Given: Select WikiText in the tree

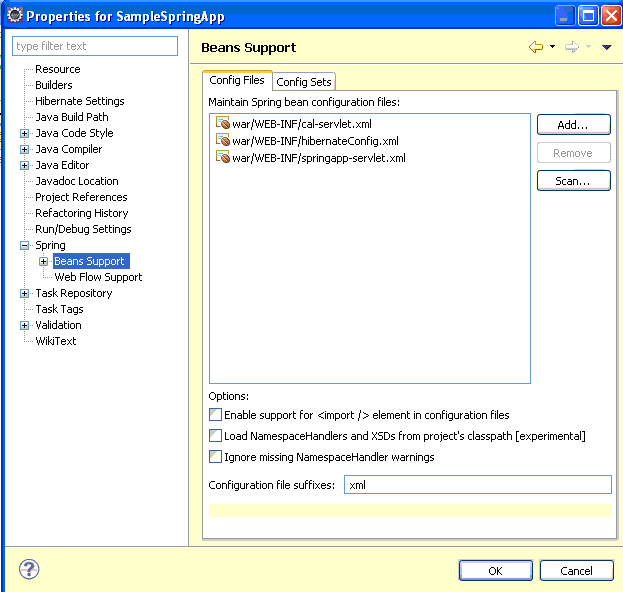Looking at the screenshot, I should point(56,341).
